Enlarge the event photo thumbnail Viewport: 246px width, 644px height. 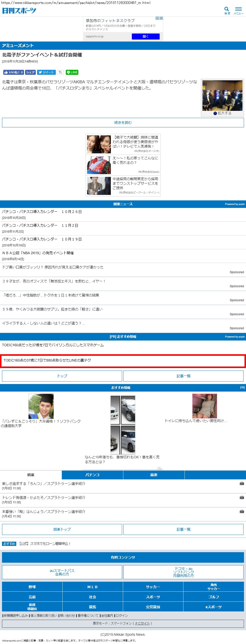point(222,113)
